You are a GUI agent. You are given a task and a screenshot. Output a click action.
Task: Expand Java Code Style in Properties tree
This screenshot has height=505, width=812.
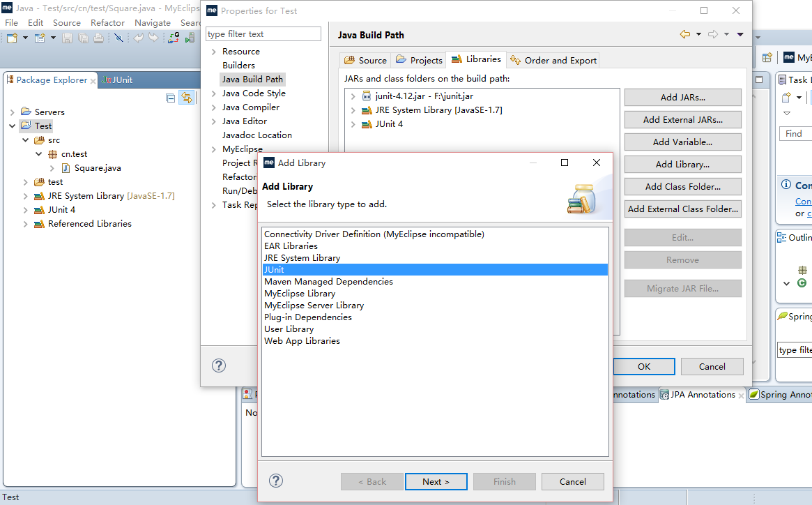click(x=213, y=93)
